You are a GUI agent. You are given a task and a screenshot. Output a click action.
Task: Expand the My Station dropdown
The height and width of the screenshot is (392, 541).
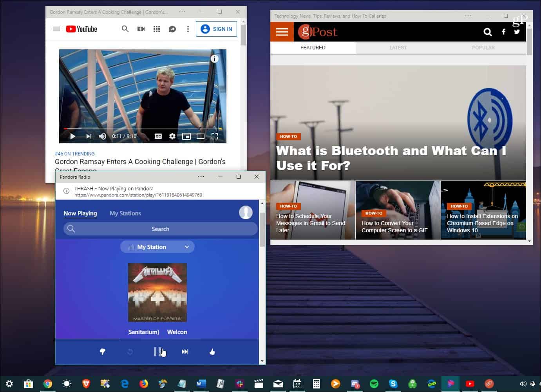pos(157,247)
